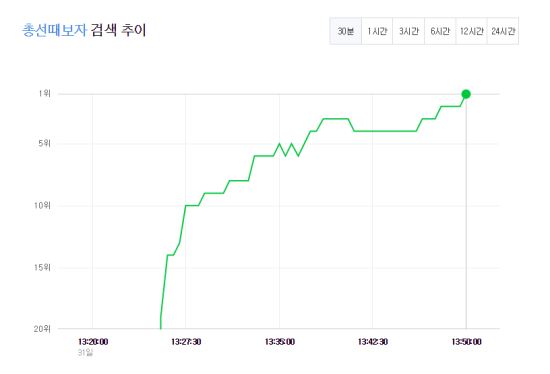The width and height of the screenshot is (550, 374).
Task: Click the 15위 rank axis label
Action: point(42,267)
